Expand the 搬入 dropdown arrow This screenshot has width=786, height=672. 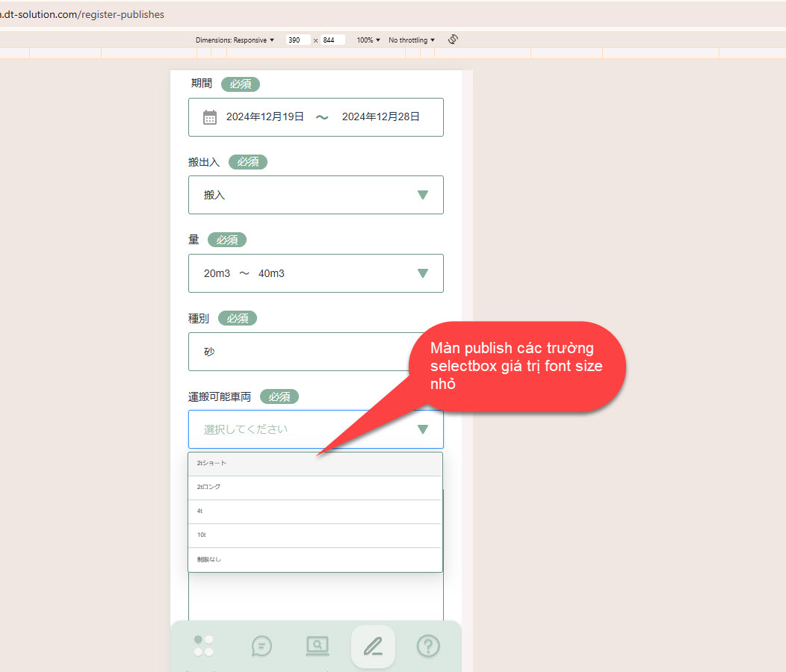tap(423, 195)
